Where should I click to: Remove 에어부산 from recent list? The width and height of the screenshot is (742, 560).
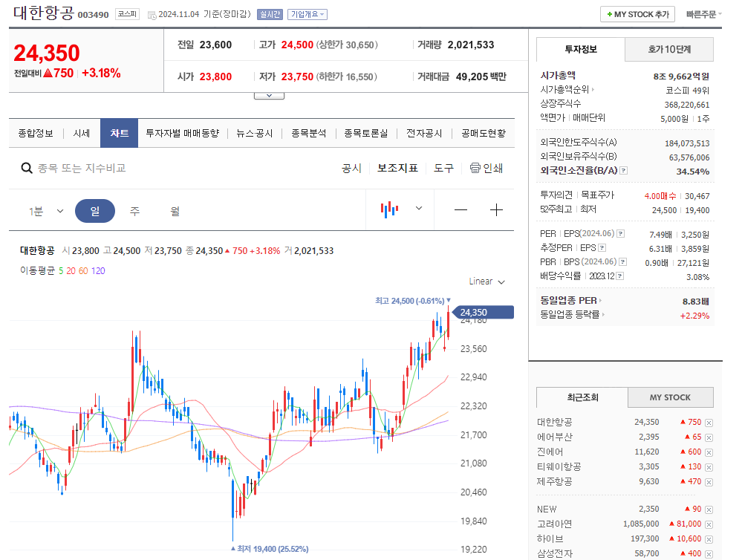709,437
